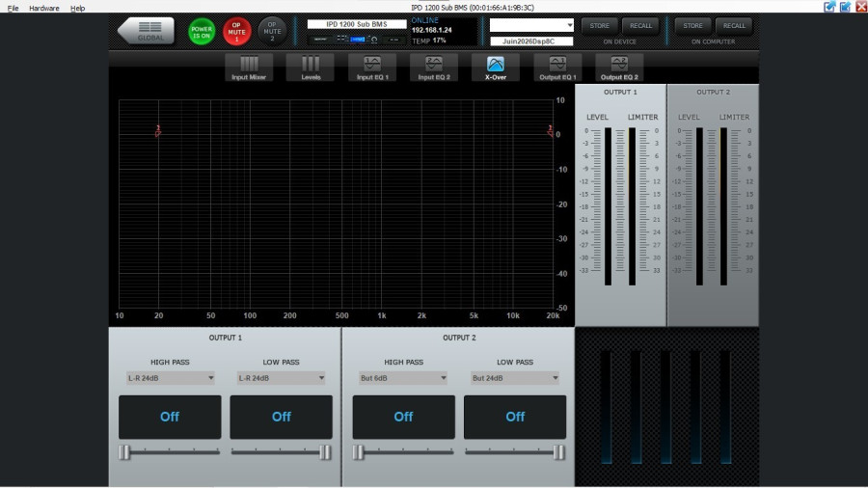Click Output 2 High Pass Off frequency box

click(x=403, y=417)
